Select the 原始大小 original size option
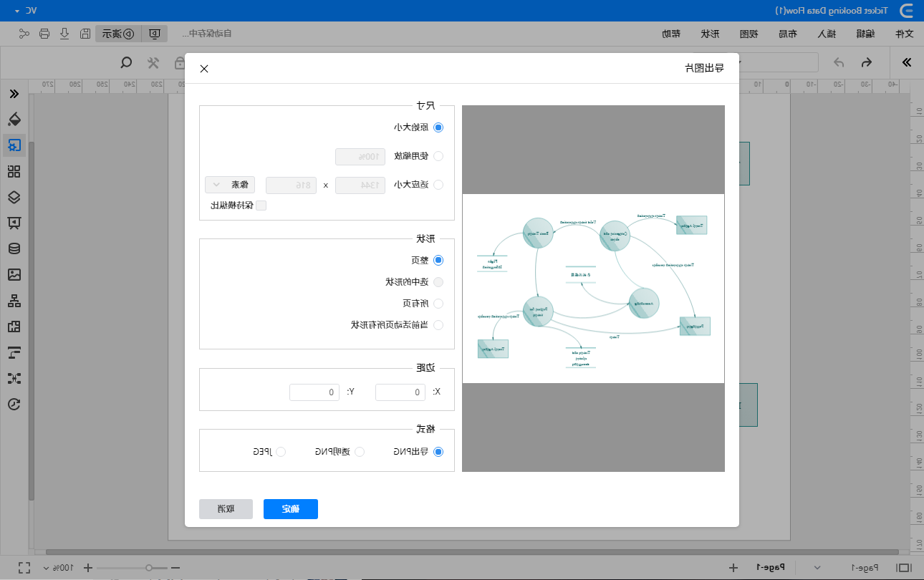This screenshot has width=924, height=580. point(439,127)
